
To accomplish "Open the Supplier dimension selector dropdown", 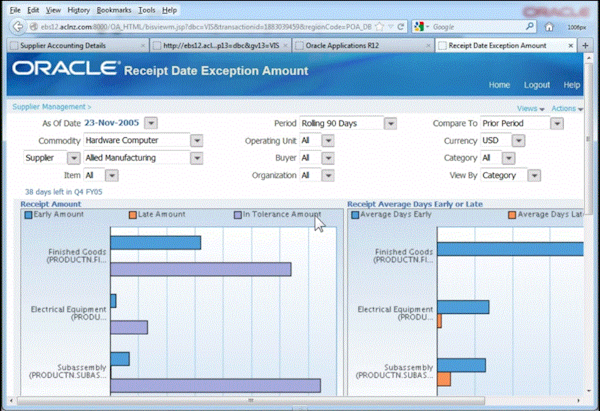I will (73, 158).
